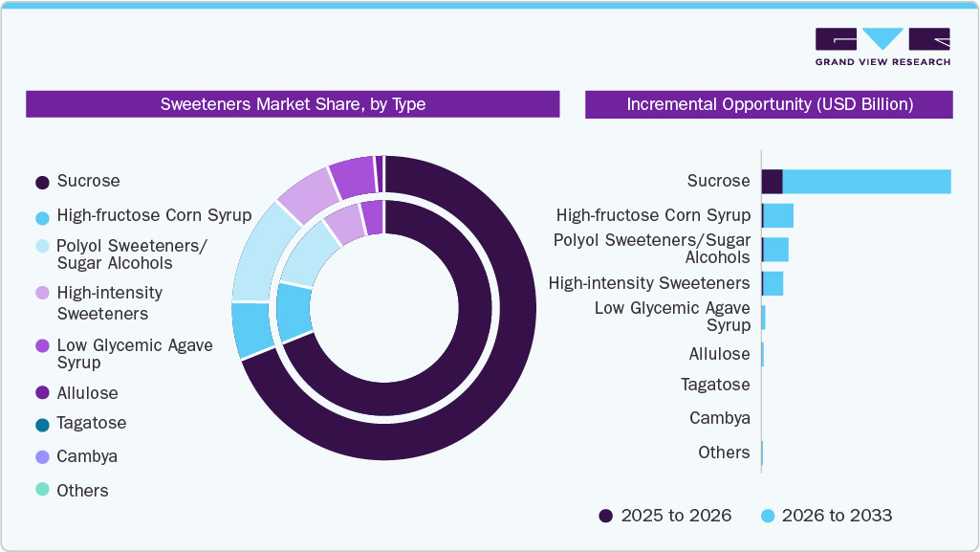Click the Low Glycemic Agave Syrup legend entry

click(134, 354)
